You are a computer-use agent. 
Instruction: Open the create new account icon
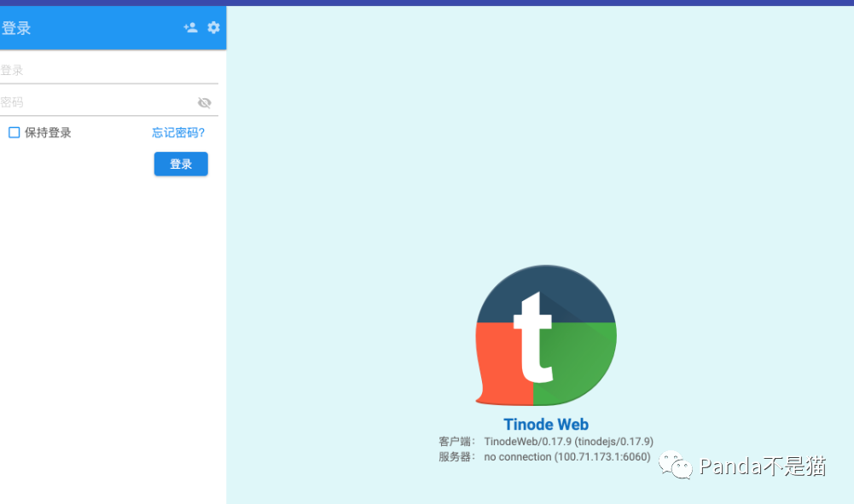(x=190, y=28)
